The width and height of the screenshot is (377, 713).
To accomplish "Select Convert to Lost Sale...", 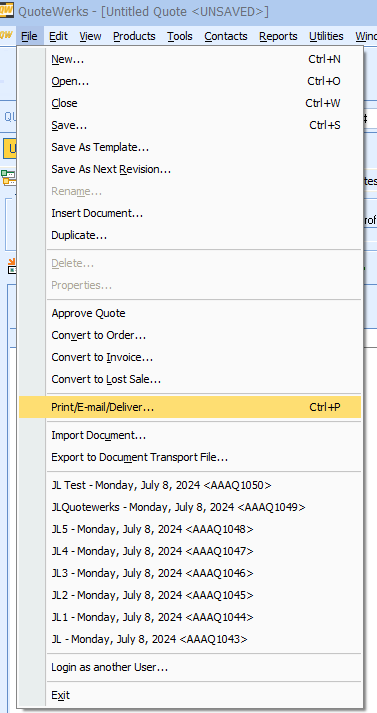I will (190, 379).
